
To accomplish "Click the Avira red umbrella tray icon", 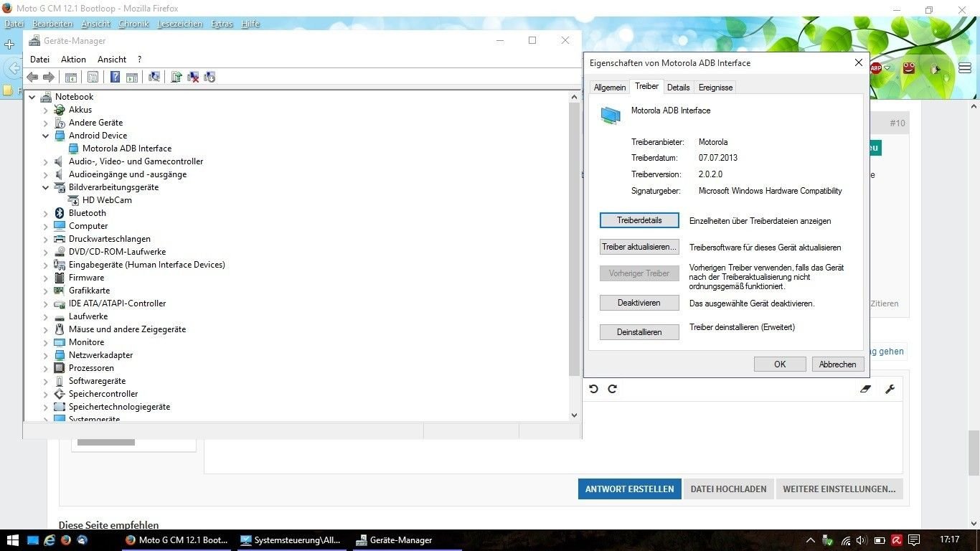I will pyautogui.click(x=897, y=540).
